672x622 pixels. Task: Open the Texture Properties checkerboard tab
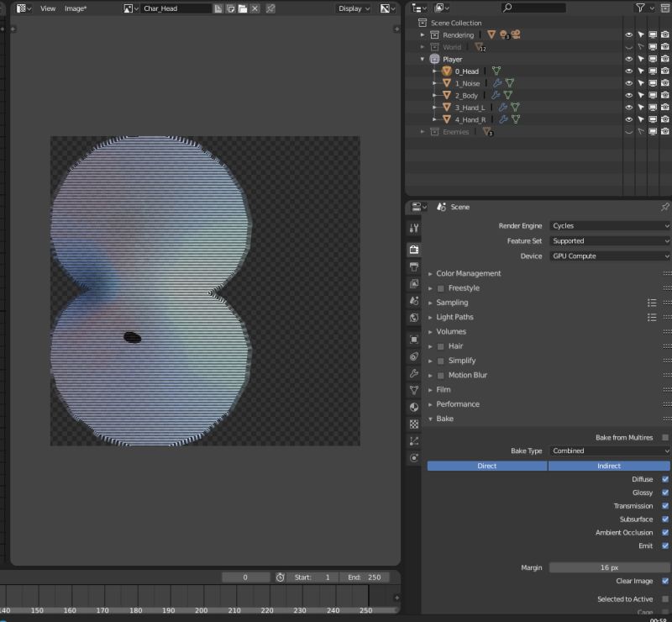[413, 423]
